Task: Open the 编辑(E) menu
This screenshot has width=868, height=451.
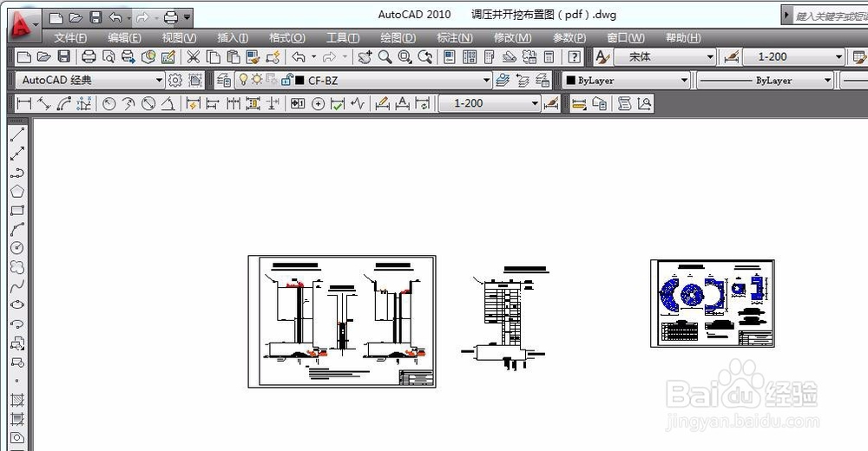Action: pos(124,37)
